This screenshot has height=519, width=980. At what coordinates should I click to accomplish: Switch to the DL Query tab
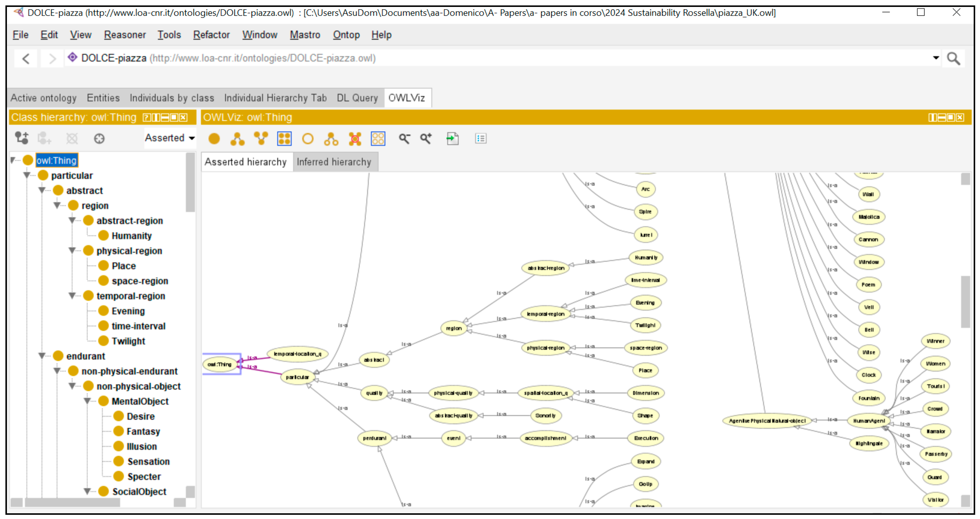[x=357, y=98]
